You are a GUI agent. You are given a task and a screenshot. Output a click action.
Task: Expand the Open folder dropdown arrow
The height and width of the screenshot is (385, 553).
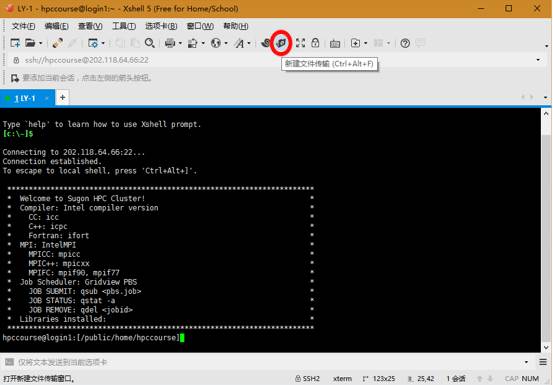tap(41, 43)
